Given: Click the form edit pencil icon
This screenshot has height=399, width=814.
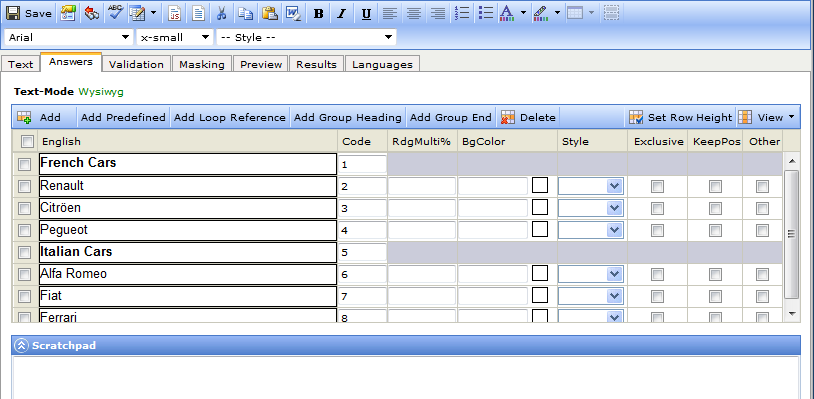Looking at the screenshot, I should pos(138,13).
